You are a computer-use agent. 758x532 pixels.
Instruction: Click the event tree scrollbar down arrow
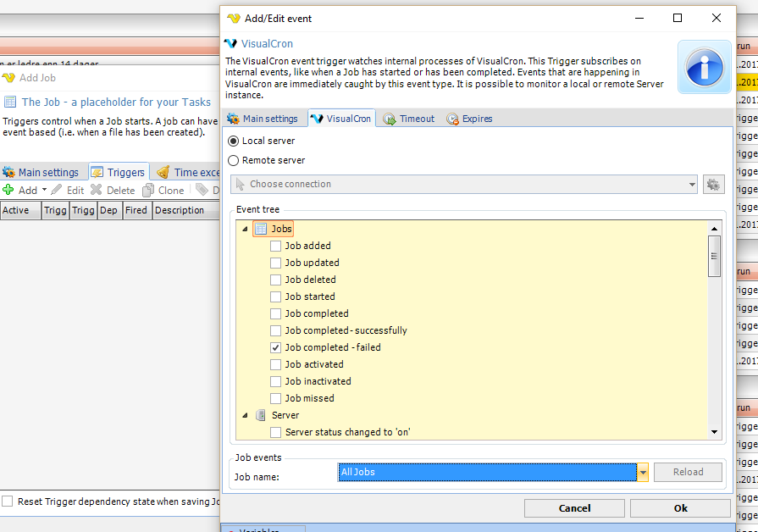pyautogui.click(x=714, y=432)
